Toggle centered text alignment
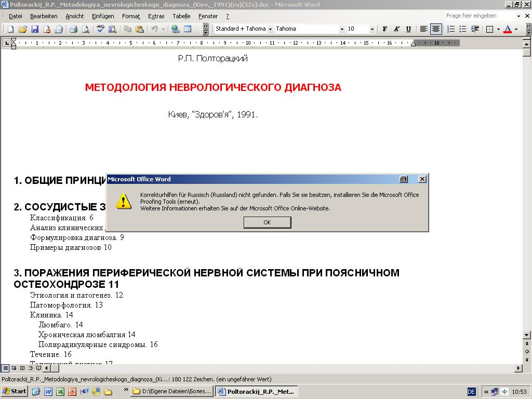This screenshot has width=532, height=399. pyautogui.click(x=435, y=29)
